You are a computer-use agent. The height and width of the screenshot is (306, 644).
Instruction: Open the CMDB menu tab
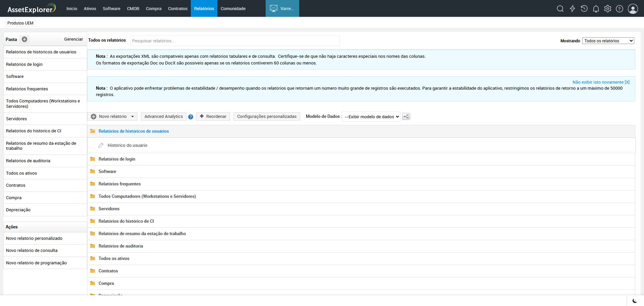point(133,9)
